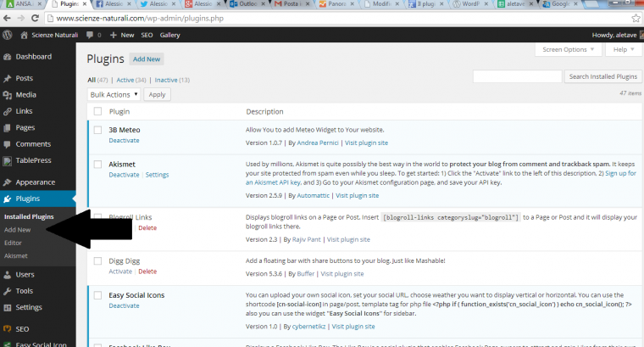
Task: Bookmark page with the star icon
Action: pos(636,18)
